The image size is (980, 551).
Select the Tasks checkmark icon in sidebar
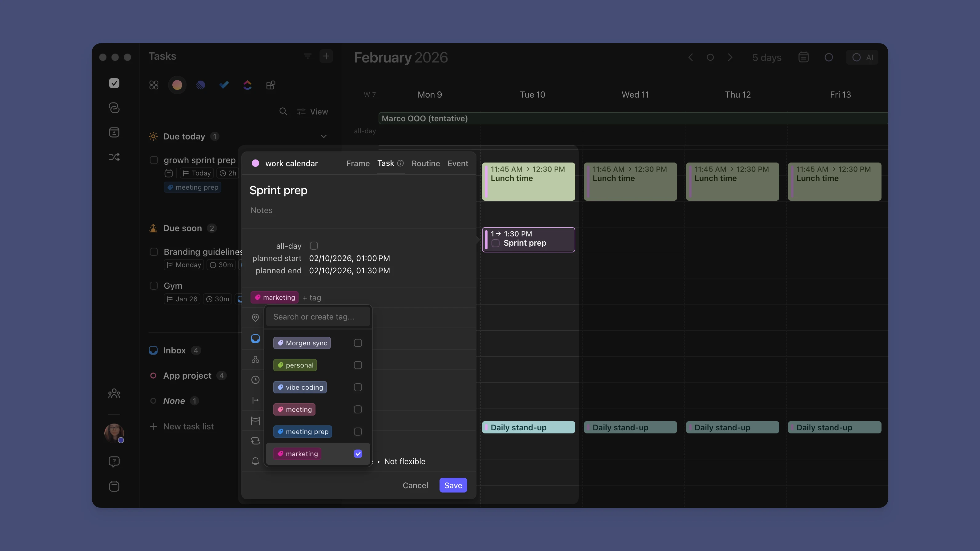click(x=114, y=83)
